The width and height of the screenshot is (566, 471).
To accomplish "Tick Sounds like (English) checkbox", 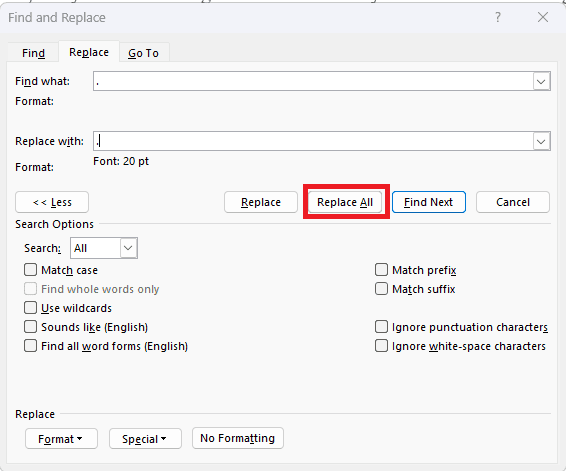I will [x=30, y=327].
